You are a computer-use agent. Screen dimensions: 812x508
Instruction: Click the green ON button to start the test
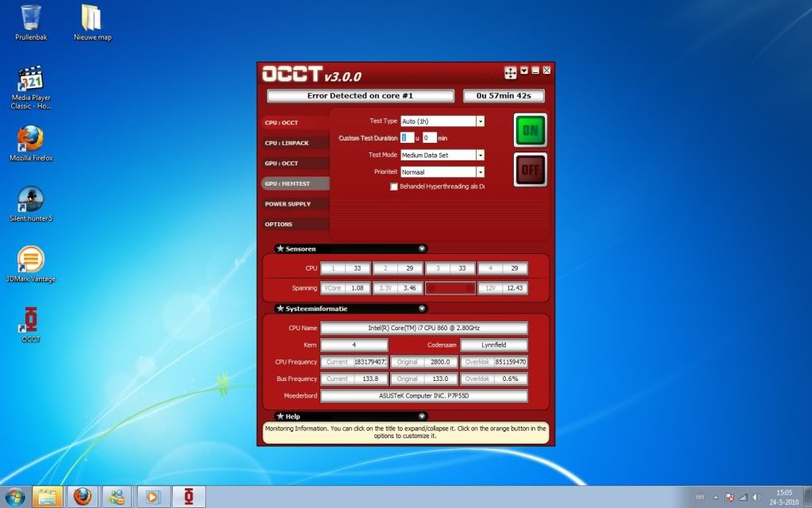(x=530, y=130)
